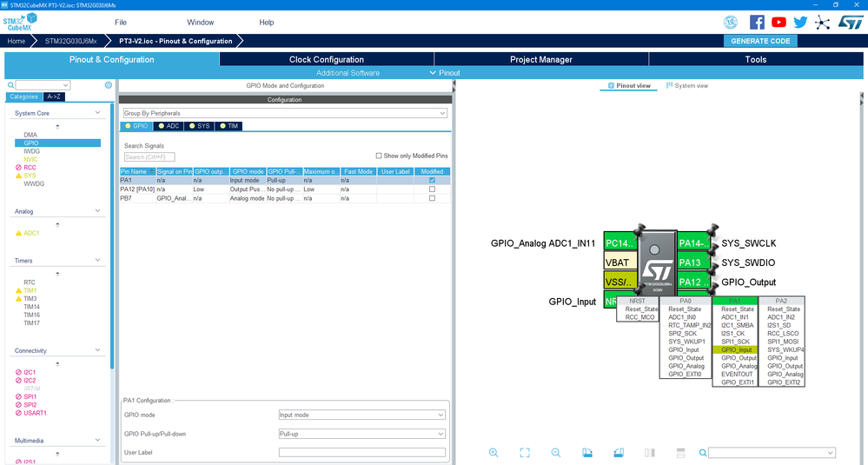This screenshot has width=868, height=465.
Task: Open ST Twitter icon
Action: pyautogui.click(x=800, y=22)
